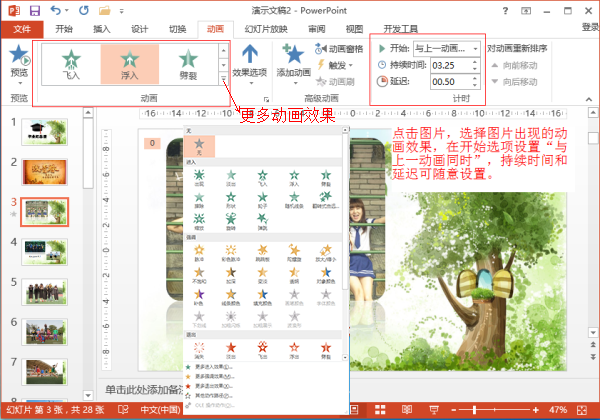Click 向后移动 move later button
The width and height of the screenshot is (600, 420).
tap(514, 82)
